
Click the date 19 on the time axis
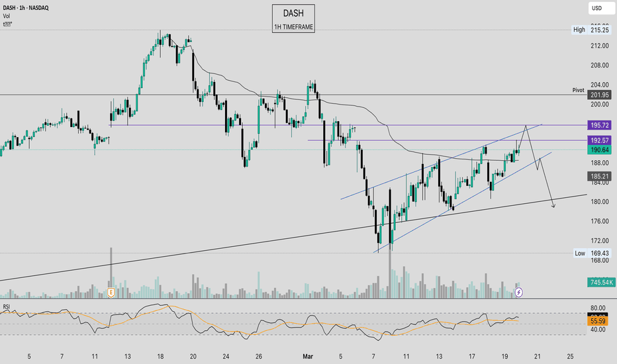point(505,357)
